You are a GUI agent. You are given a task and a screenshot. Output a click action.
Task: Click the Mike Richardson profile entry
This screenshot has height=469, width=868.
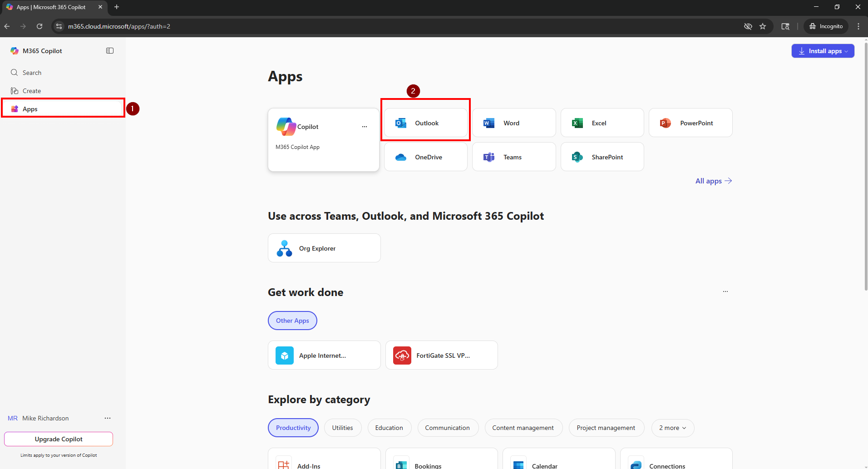point(39,418)
